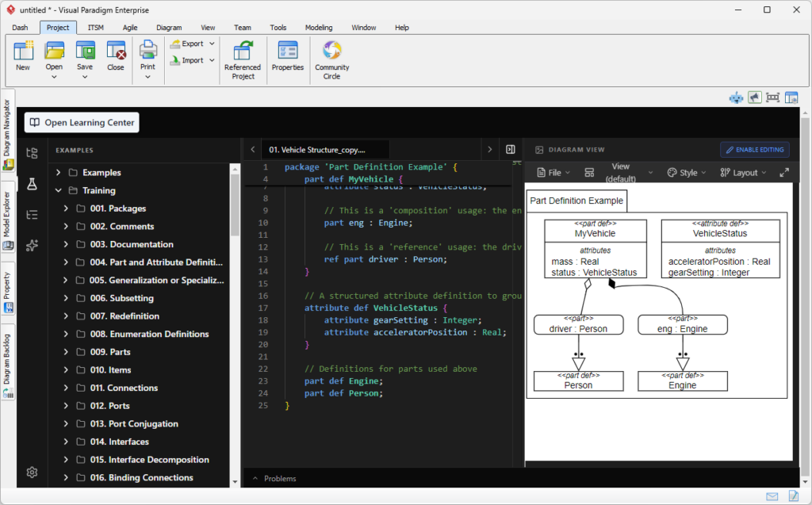The width and height of the screenshot is (812, 505).
Task: Collapse the Training folder
Action: pos(58,190)
